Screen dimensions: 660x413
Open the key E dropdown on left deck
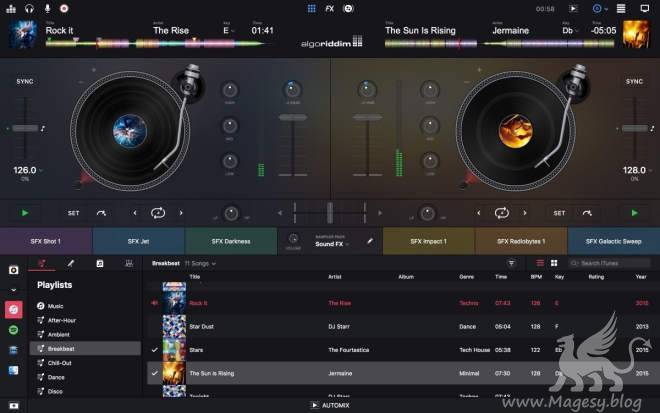click(229, 31)
